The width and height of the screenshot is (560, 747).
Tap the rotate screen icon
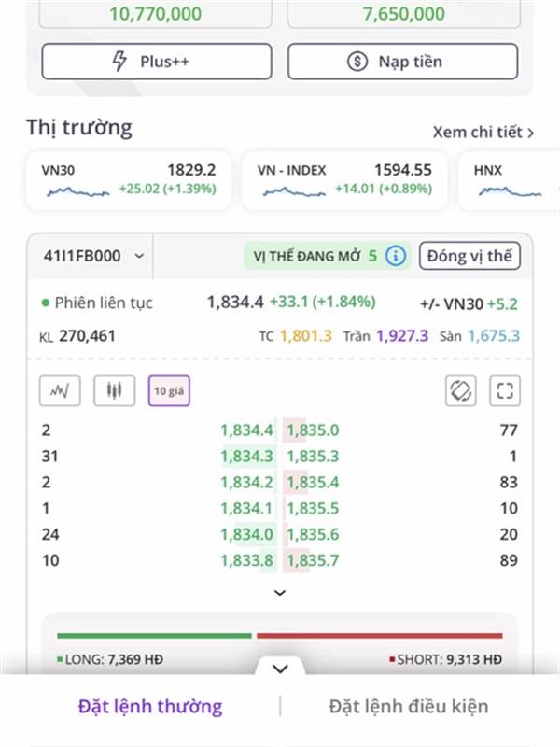tap(460, 391)
